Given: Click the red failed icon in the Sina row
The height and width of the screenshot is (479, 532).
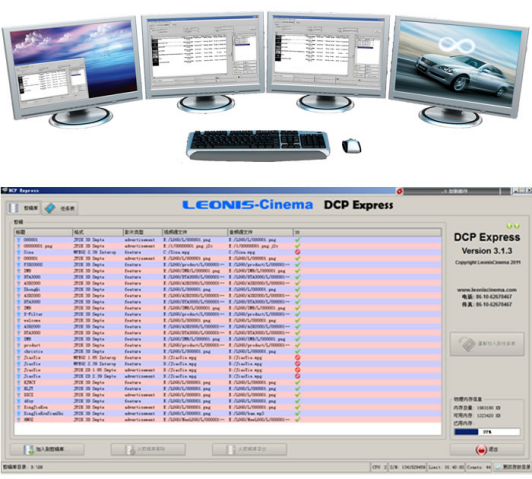Looking at the screenshot, I should pyautogui.click(x=298, y=252).
